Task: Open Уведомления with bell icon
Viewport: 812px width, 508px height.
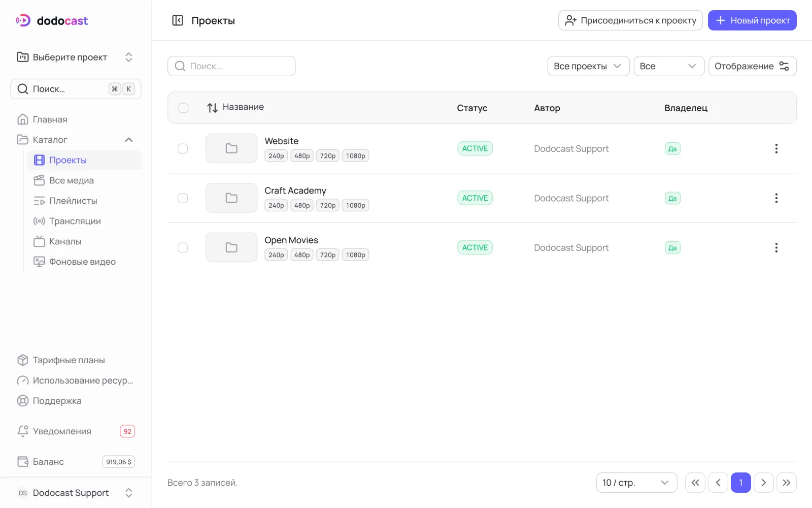Action: 76,431
